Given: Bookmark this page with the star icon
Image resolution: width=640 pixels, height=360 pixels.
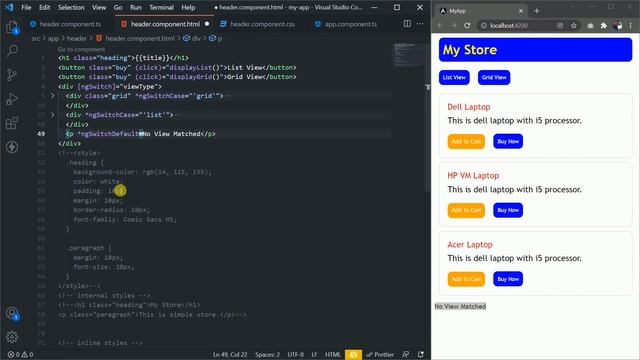Looking at the screenshot, I should (x=573, y=25).
